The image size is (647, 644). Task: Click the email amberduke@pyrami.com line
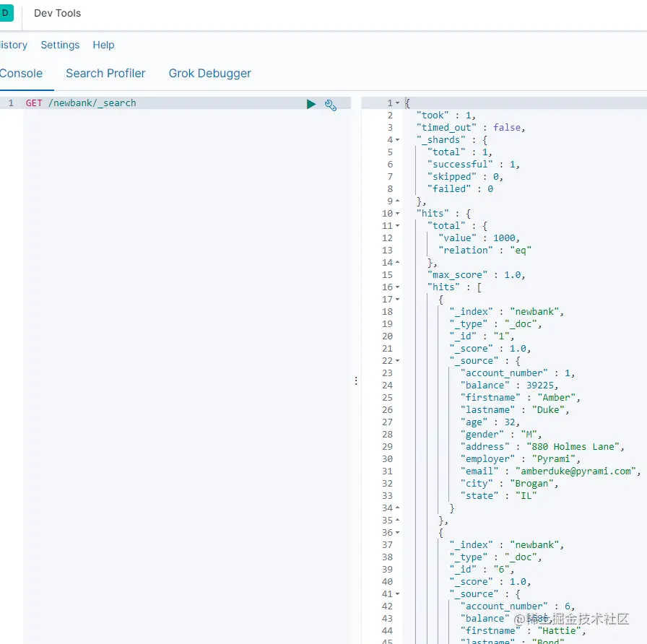coord(550,471)
